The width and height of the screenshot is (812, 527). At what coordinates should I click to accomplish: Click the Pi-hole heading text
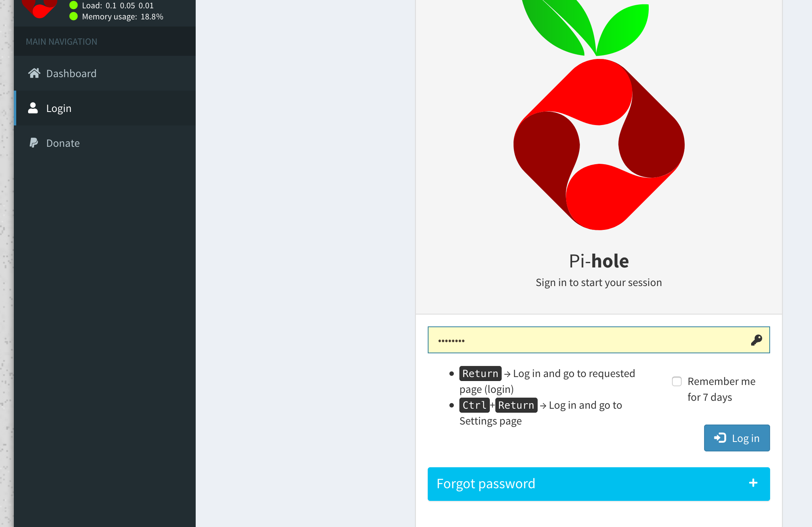click(x=599, y=261)
